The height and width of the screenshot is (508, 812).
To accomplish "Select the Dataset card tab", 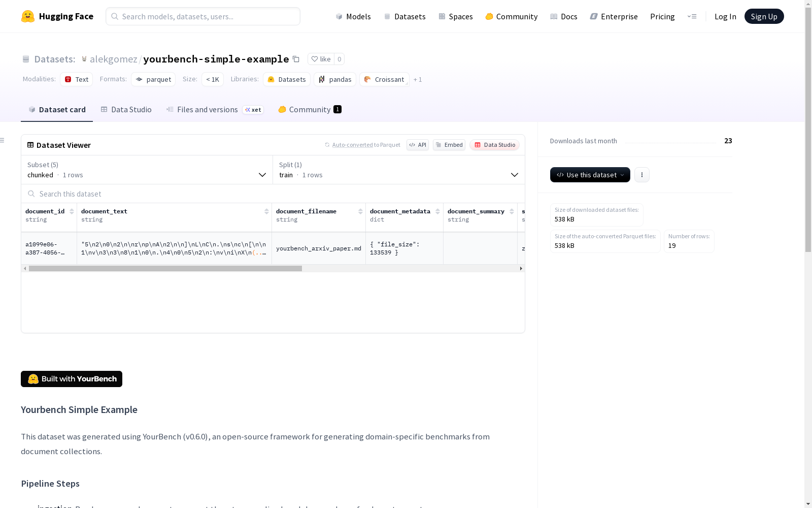I will pos(57,110).
